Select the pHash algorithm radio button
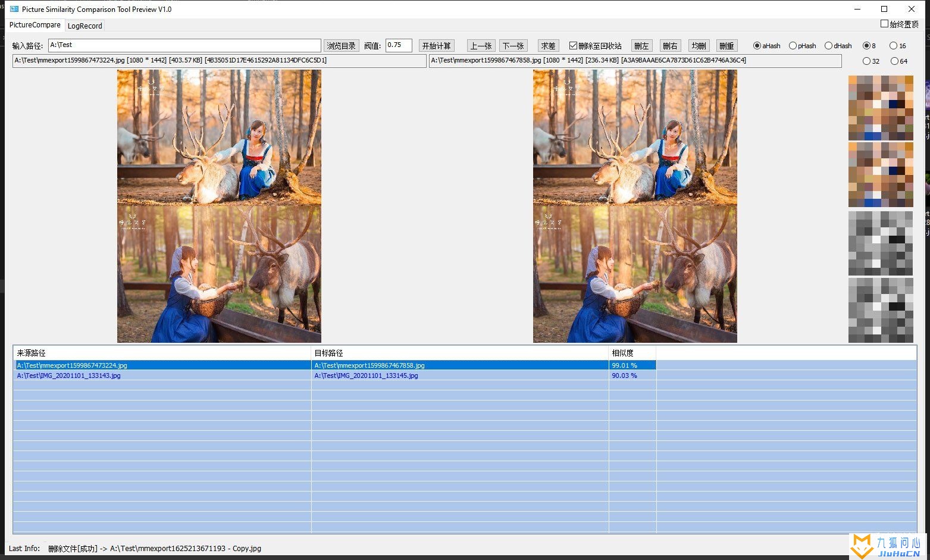The height and width of the screenshot is (560, 930). [803, 46]
